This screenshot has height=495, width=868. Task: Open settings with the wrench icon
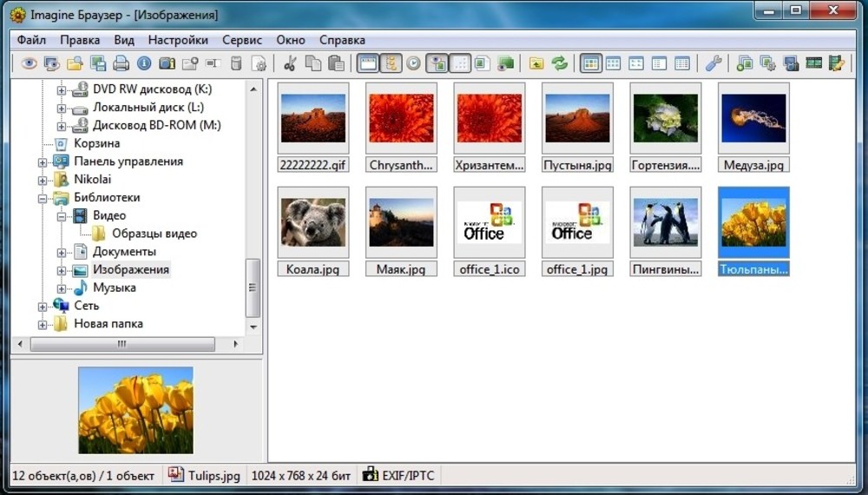713,63
